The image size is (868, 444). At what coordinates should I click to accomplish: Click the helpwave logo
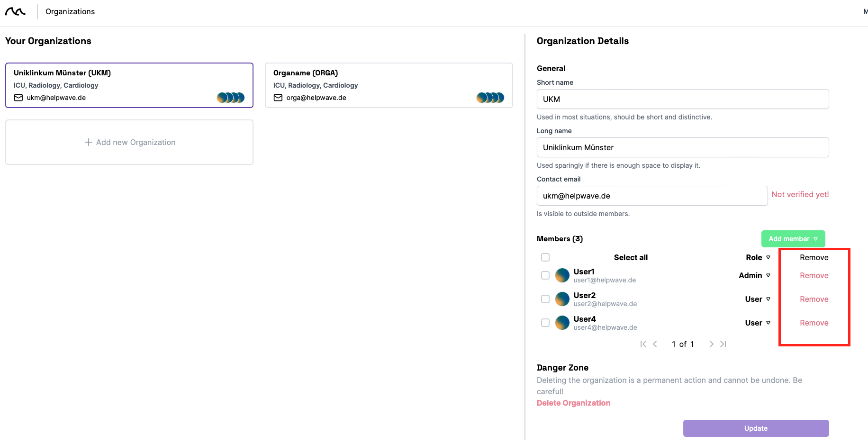click(16, 10)
